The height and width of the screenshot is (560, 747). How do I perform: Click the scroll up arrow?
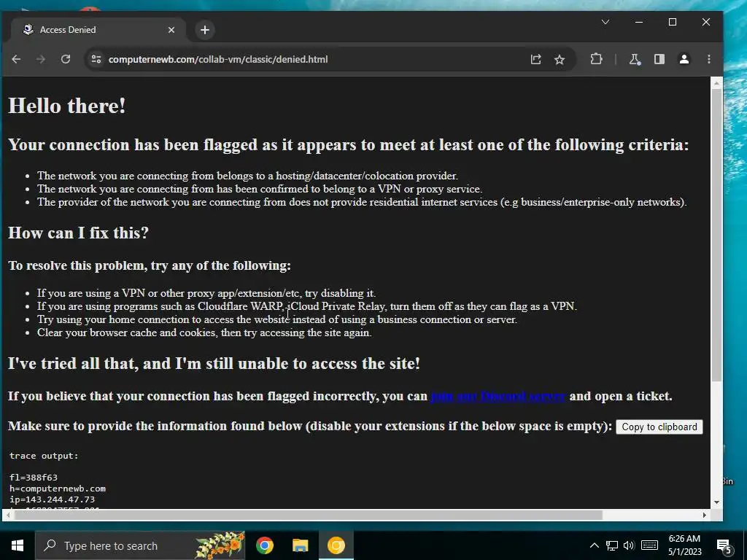[x=716, y=84]
